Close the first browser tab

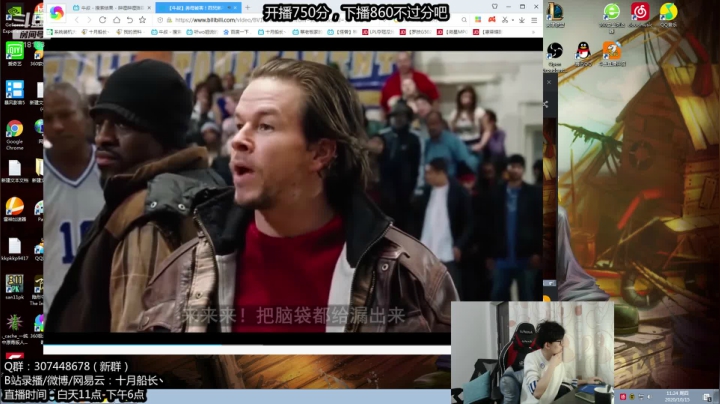tap(149, 8)
